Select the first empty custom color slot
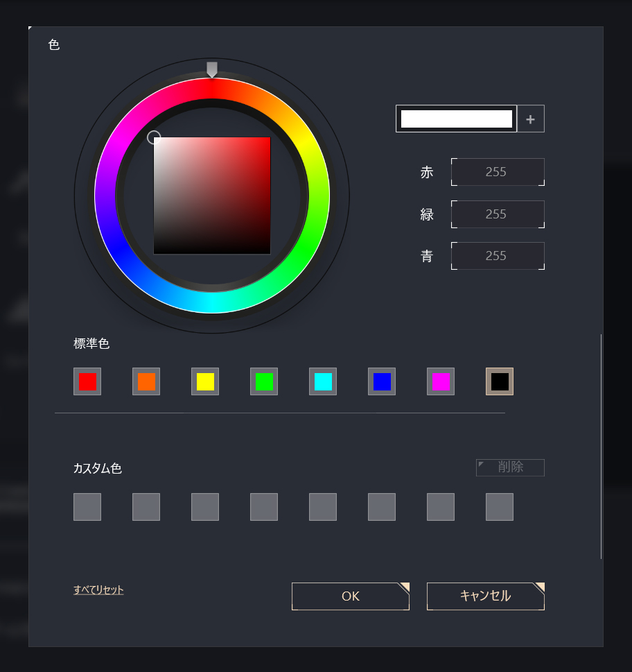Image resolution: width=632 pixels, height=672 pixels. [87, 507]
